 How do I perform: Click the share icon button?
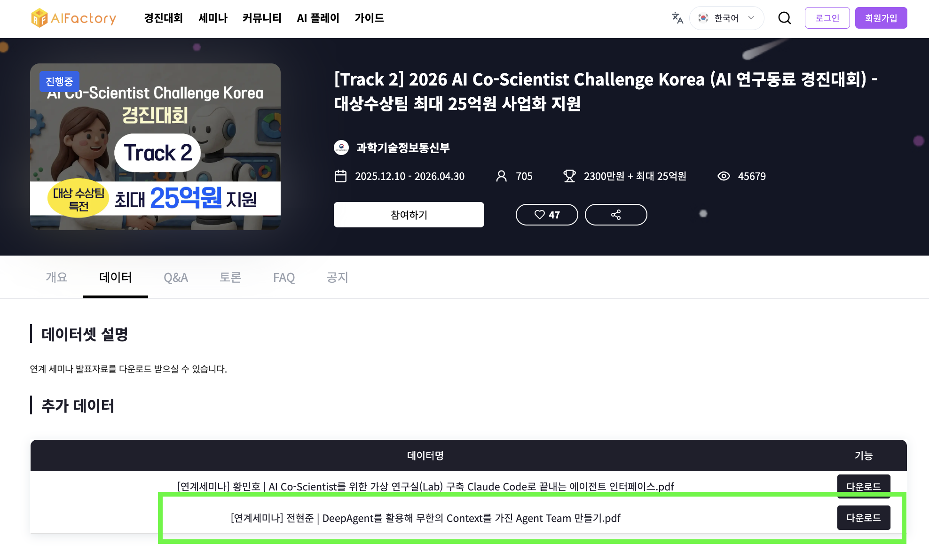pos(616,215)
